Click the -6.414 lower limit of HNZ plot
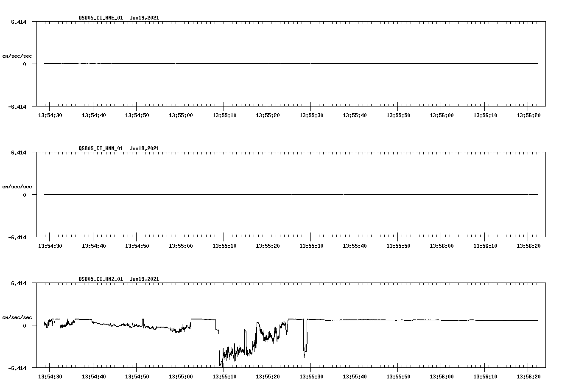The width and height of the screenshot is (576, 392). [x=17, y=368]
